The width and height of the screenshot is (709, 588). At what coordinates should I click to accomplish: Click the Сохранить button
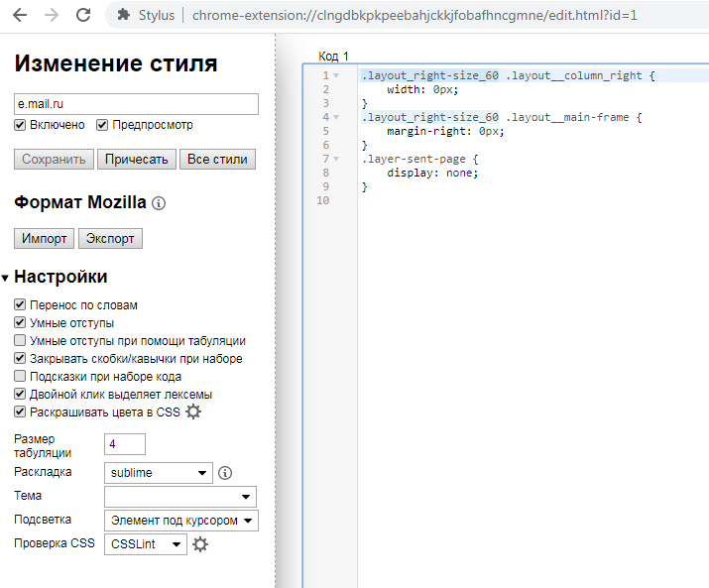54,160
